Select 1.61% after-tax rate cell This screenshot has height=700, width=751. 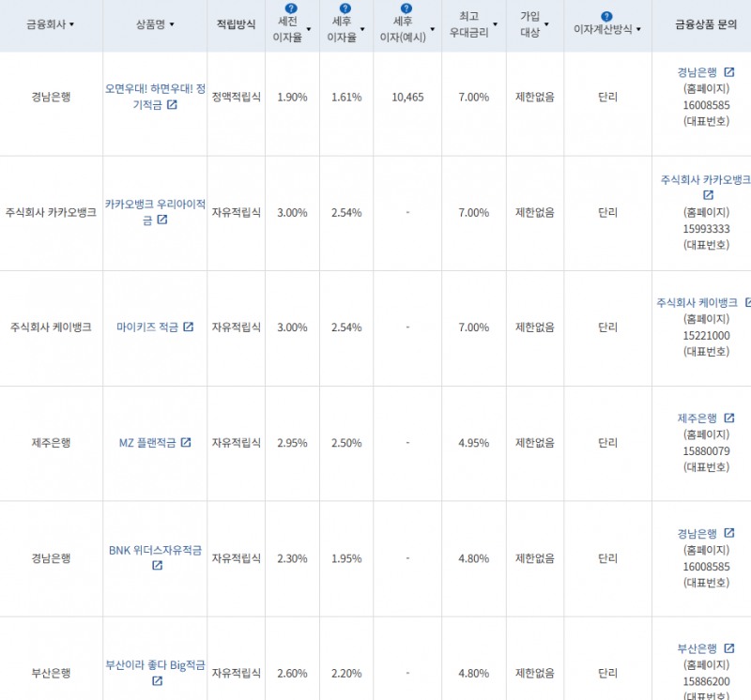pyautogui.click(x=346, y=98)
